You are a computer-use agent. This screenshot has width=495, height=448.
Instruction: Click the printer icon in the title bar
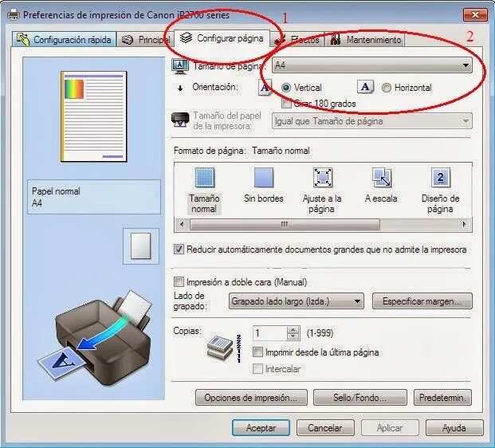(x=14, y=14)
